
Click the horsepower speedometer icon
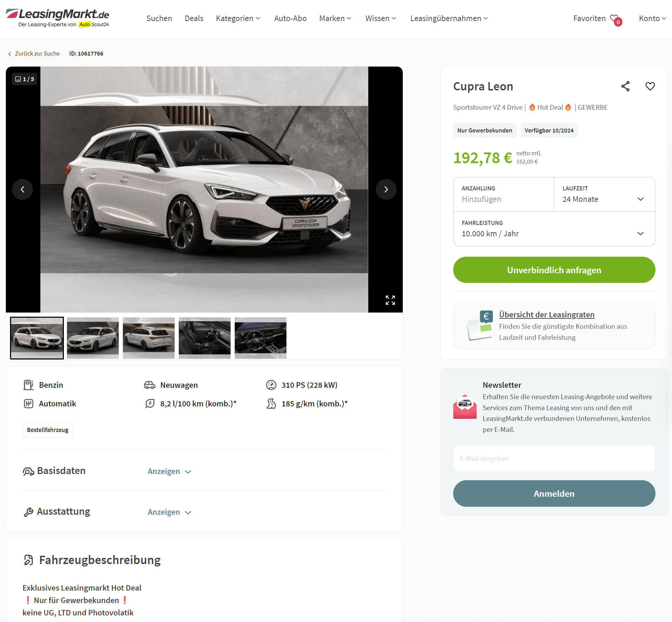pos(271,385)
